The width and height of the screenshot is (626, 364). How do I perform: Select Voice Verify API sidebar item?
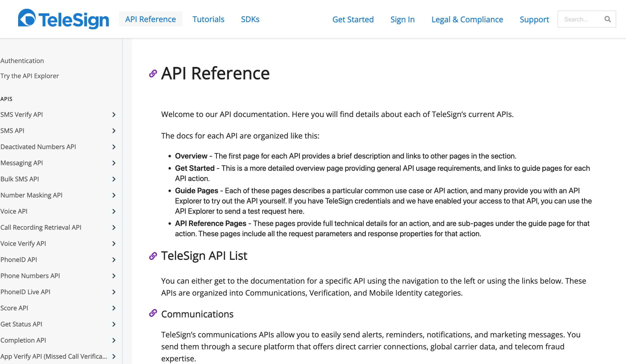tap(23, 244)
